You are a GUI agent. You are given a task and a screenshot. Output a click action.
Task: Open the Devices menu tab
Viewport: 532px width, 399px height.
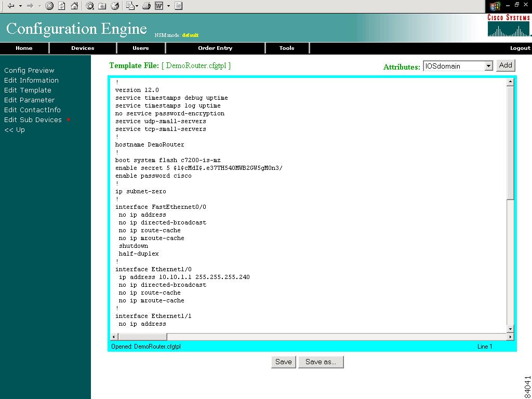pos(83,48)
